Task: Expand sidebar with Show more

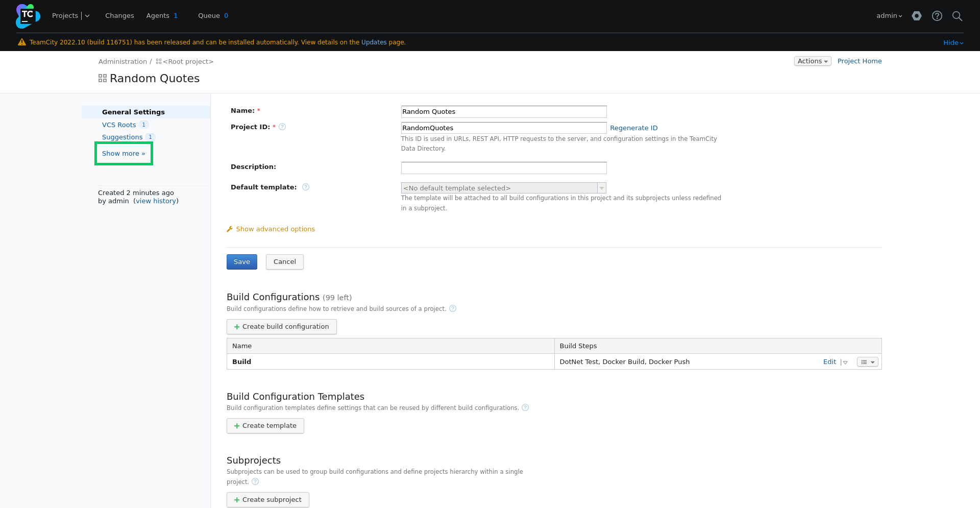Action: tap(124, 154)
